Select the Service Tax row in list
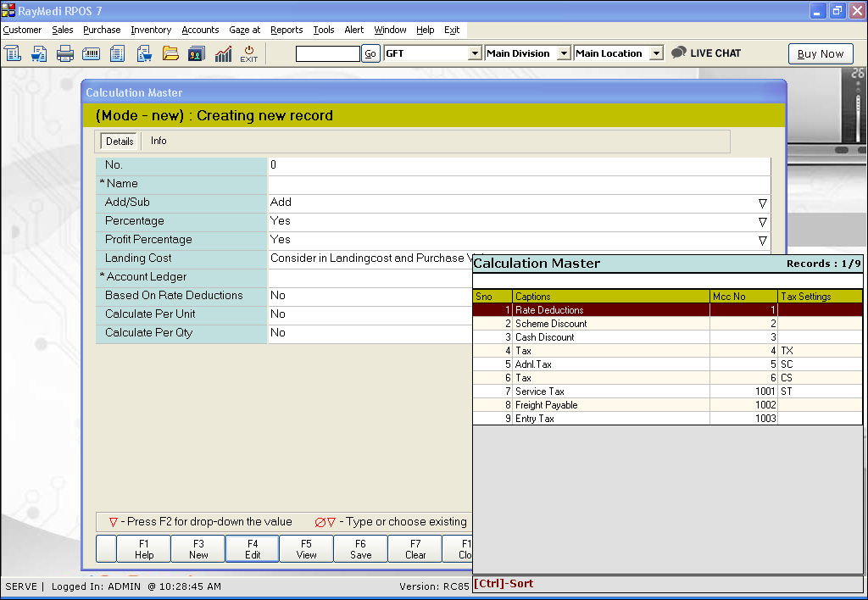 click(x=610, y=392)
